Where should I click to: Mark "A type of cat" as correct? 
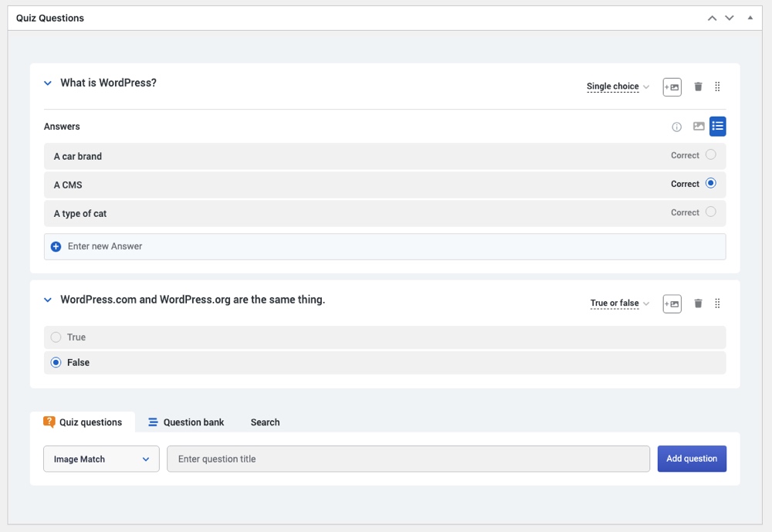(x=710, y=212)
